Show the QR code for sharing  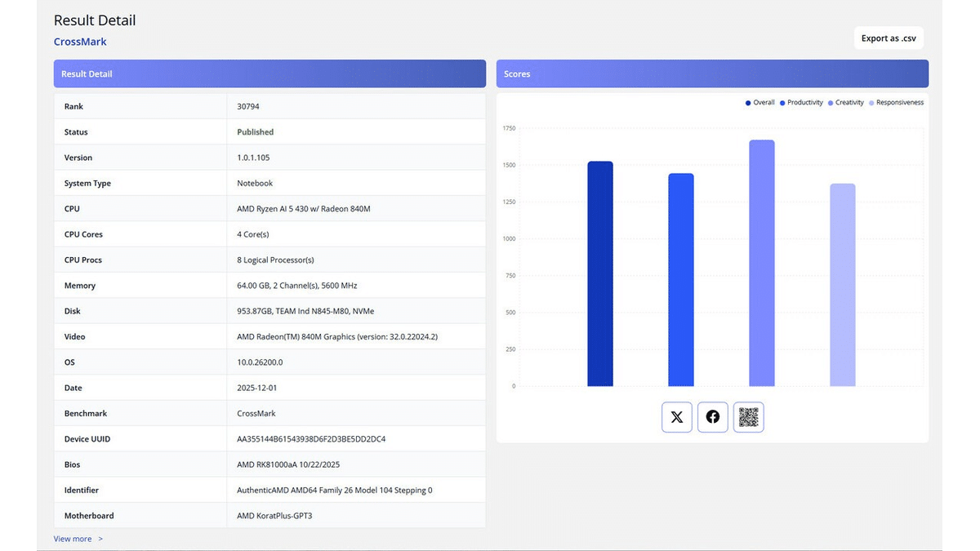pos(748,417)
